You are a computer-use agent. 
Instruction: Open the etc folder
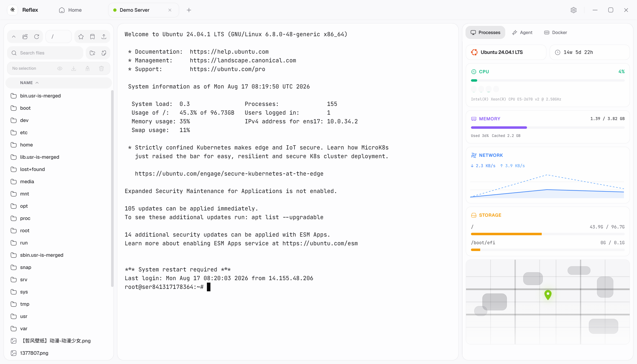[x=59, y=133]
